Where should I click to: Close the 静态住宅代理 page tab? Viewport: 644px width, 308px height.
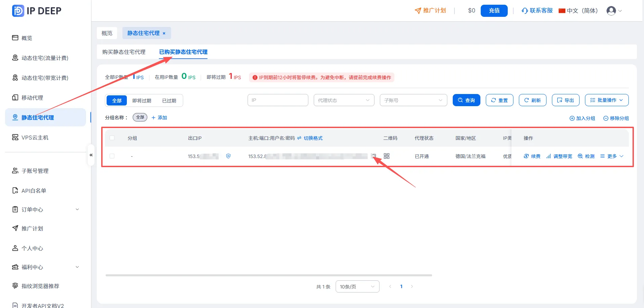[164, 33]
